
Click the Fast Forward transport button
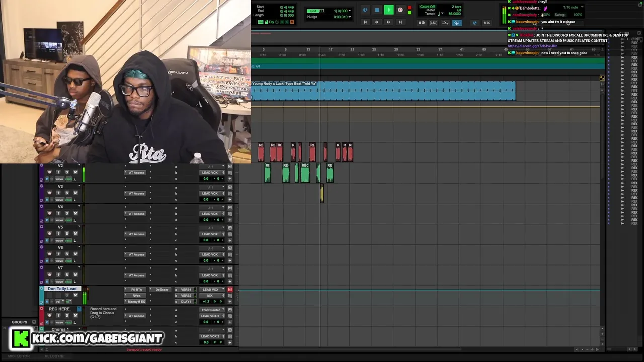pyautogui.click(x=388, y=22)
